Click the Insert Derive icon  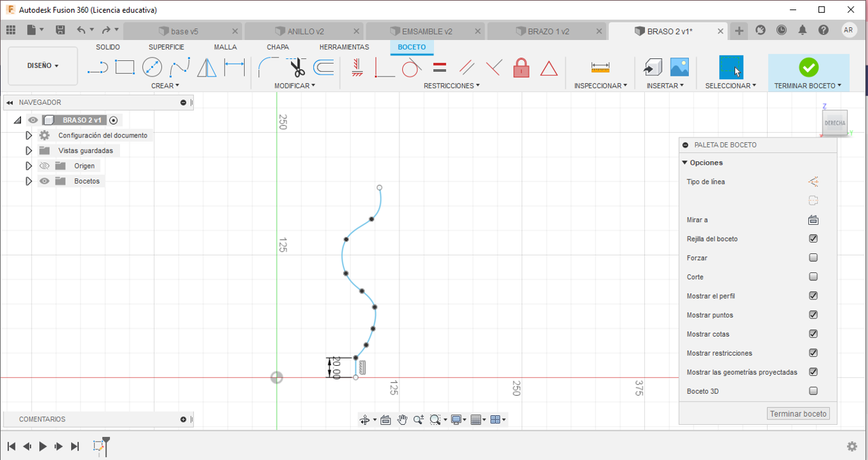[652, 67]
